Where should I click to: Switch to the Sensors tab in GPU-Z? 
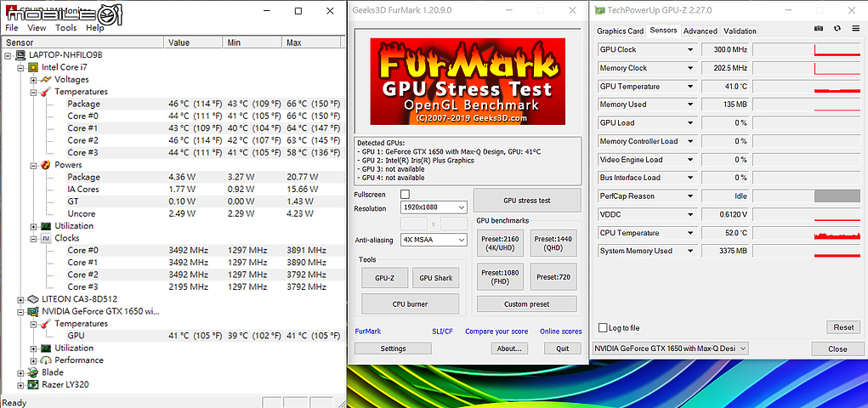pos(664,31)
